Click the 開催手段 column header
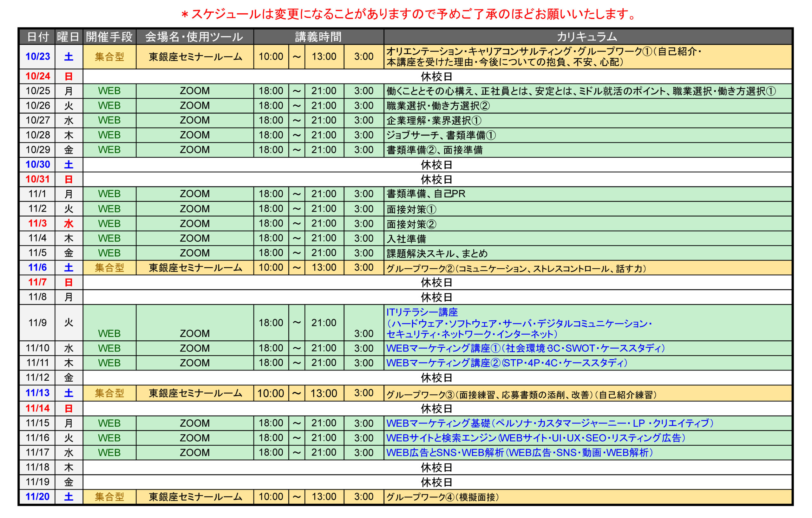812x518 pixels. tap(110, 37)
